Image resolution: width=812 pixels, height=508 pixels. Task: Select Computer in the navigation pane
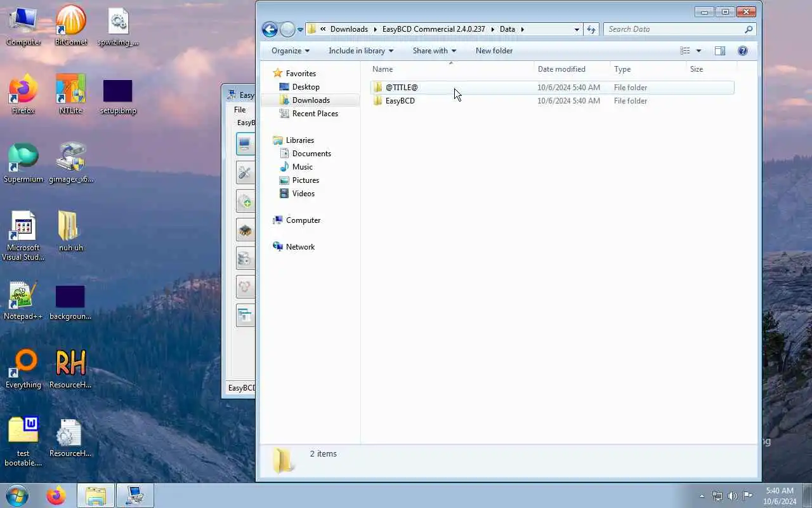coord(303,220)
